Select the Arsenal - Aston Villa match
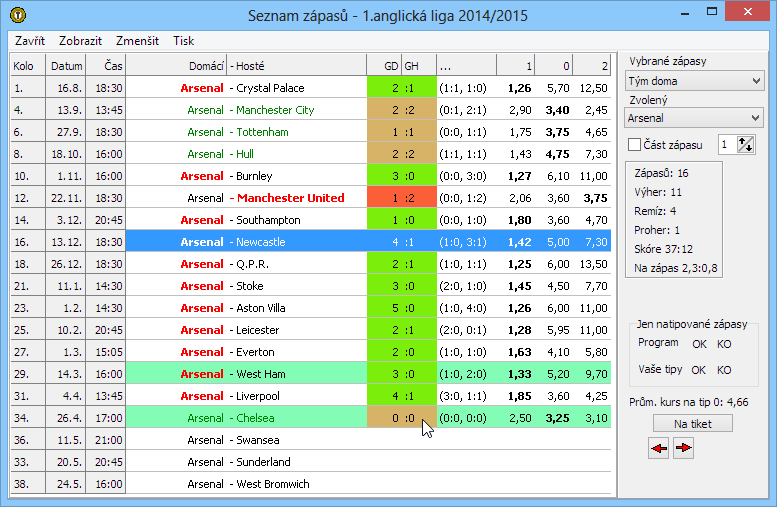 click(311, 308)
